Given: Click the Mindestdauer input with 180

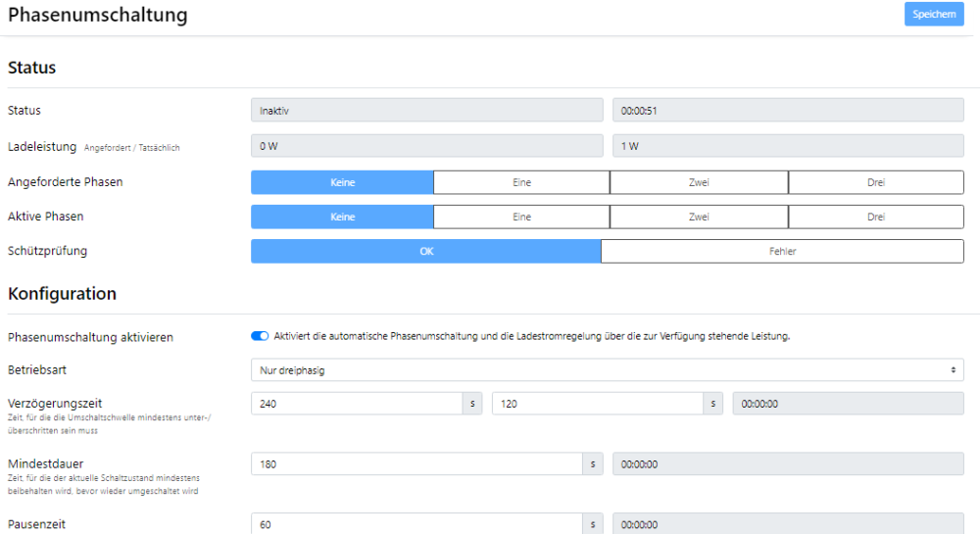Looking at the screenshot, I should (x=416, y=464).
